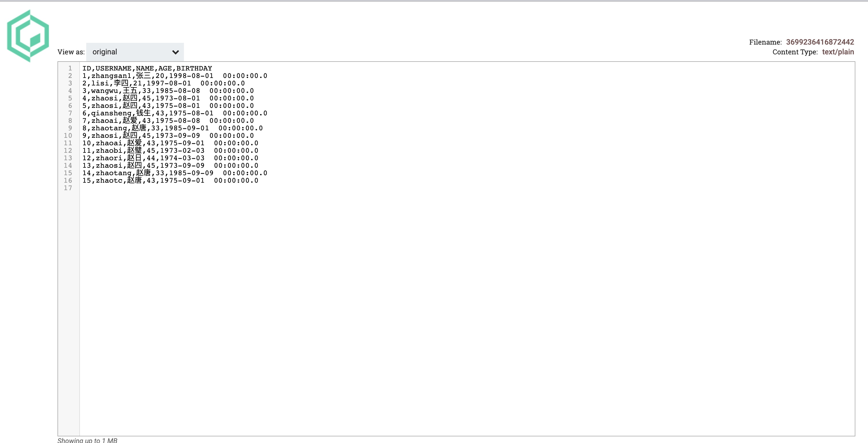Click the text/plain content type value
This screenshot has width=868, height=443.
click(x=838, y=52)
